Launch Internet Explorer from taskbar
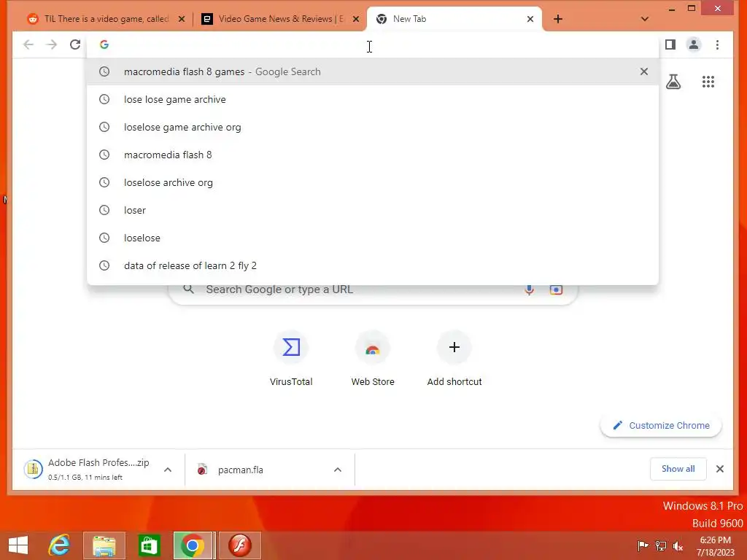The image size is (747, 560). point(60,545)
